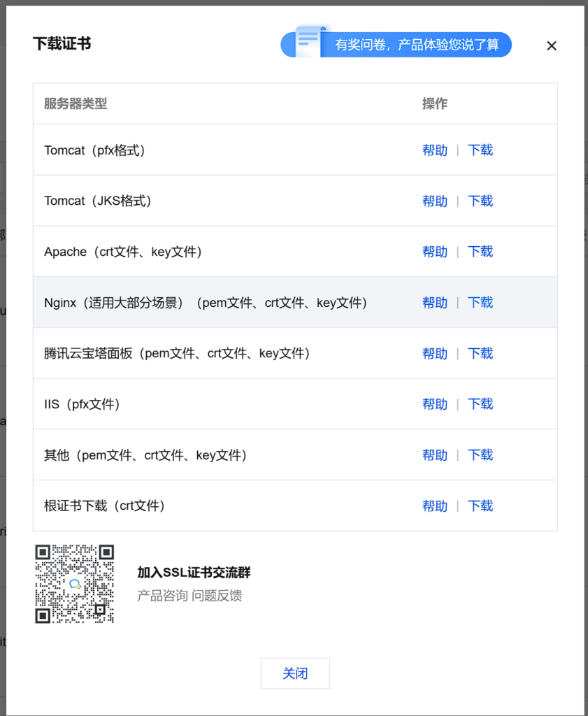Viewport: 588px width, 716px height.
Task: Click 帮助 for Tomcat（pfx格式）
Action: point(435,150)
